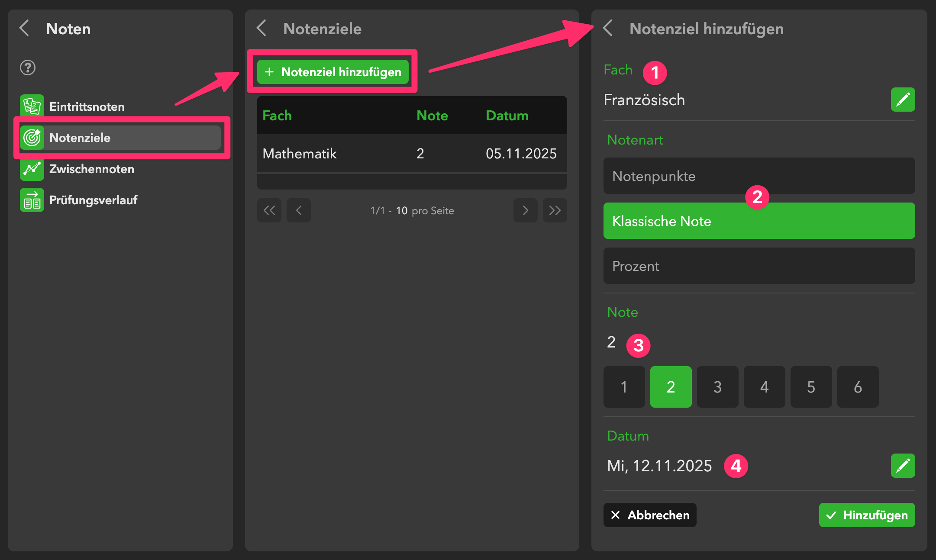Edit the Fach with the pencil icon
The height and width of the screenshot is (560, 936).
point(903,100)
